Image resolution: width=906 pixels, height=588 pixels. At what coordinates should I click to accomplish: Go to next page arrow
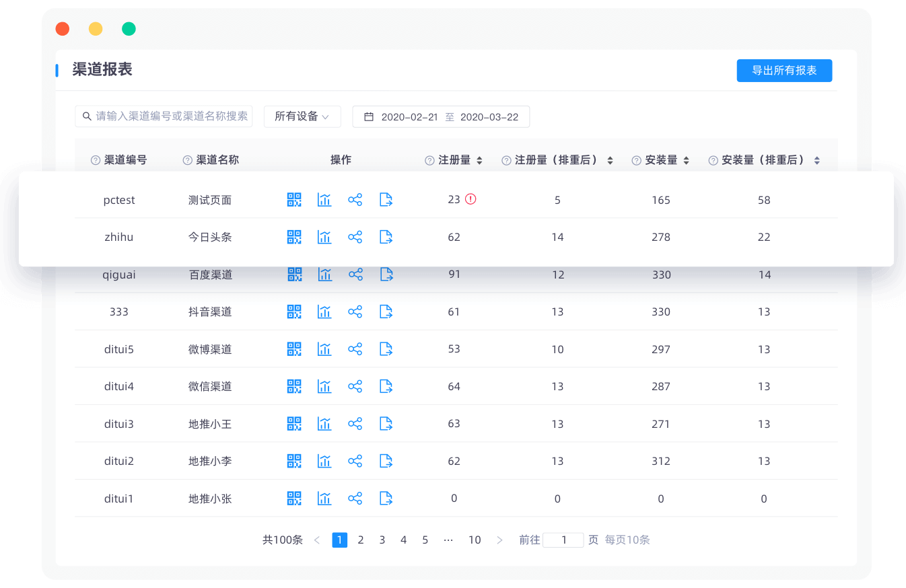click(x=499, y=540)
